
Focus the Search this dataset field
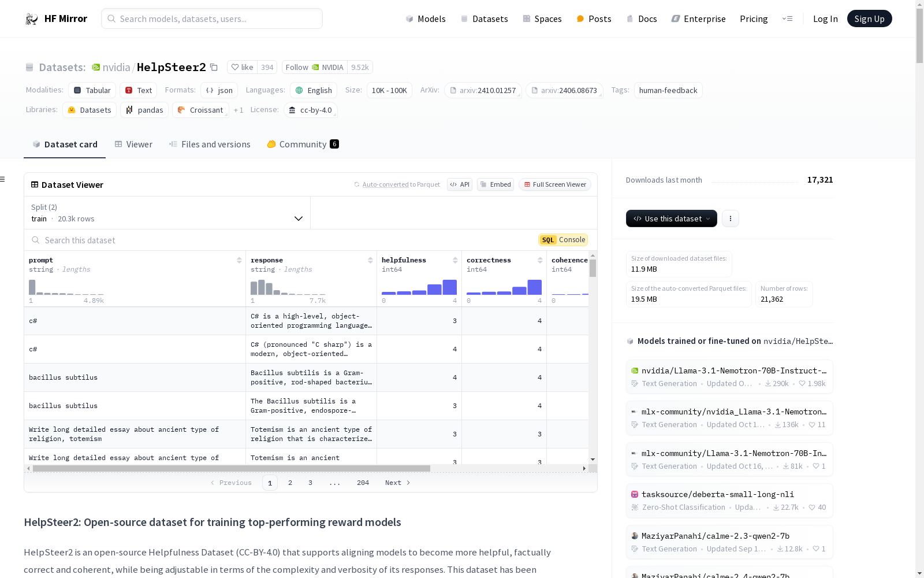click(281, 240)
